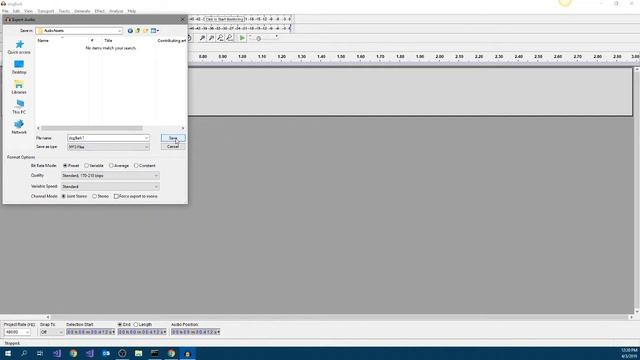Open the View menu icon in dialog
The image size is (640, 360).
(155, 31)
